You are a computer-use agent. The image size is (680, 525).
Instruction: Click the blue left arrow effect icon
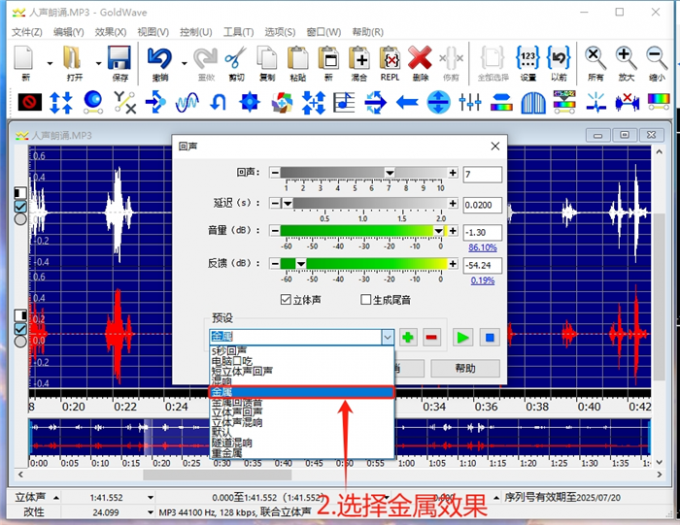coord(407,103)
